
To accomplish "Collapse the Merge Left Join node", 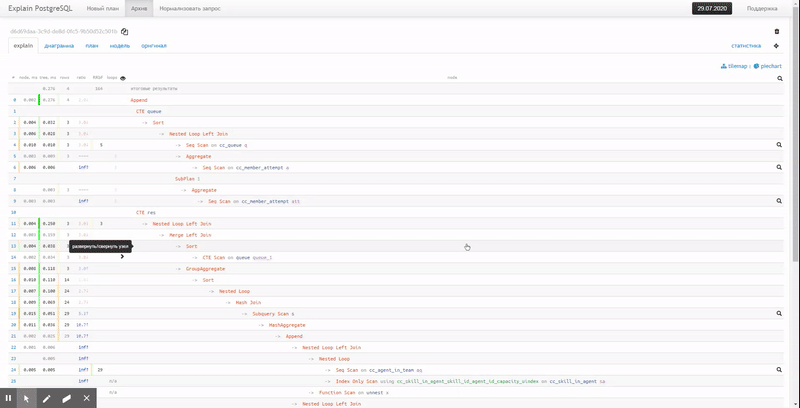I will pos(164,235).
